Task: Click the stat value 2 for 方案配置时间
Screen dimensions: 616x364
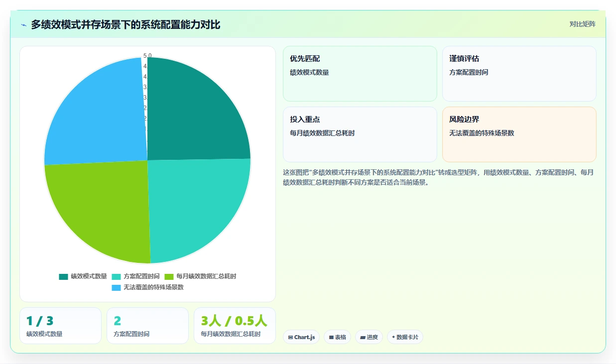Action: tap(118, 321)
